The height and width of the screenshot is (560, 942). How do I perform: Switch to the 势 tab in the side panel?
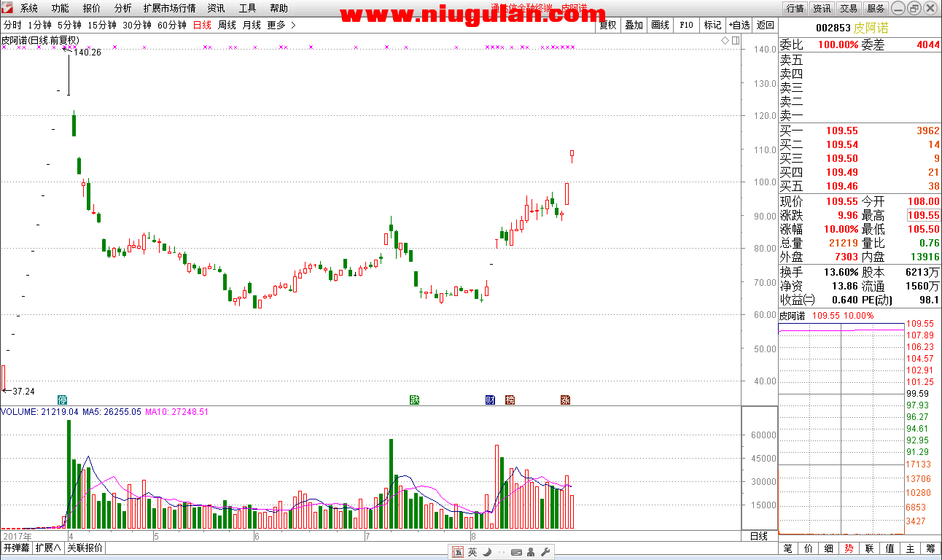click(x=849, y=548)
